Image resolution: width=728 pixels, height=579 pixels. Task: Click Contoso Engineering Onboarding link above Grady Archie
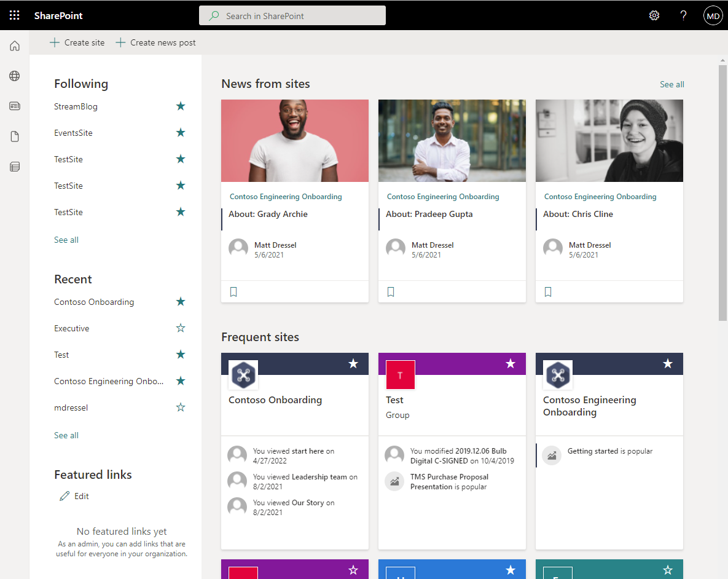click(286, 197)
